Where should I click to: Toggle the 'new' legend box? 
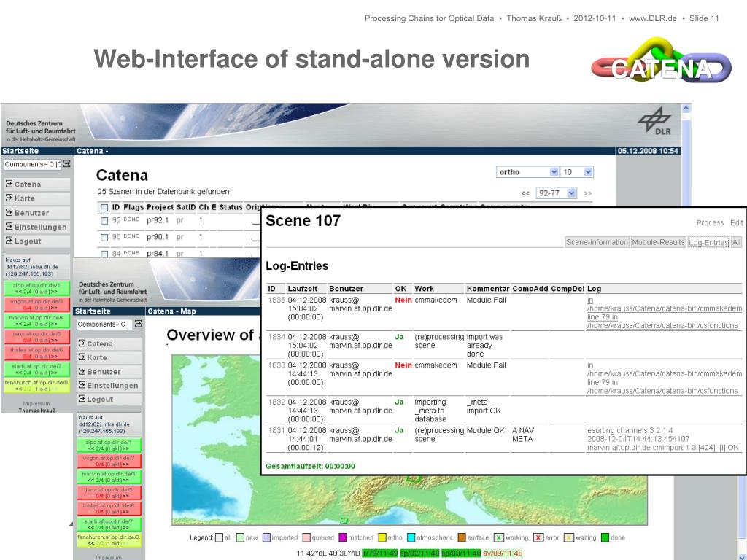point(241,537)
